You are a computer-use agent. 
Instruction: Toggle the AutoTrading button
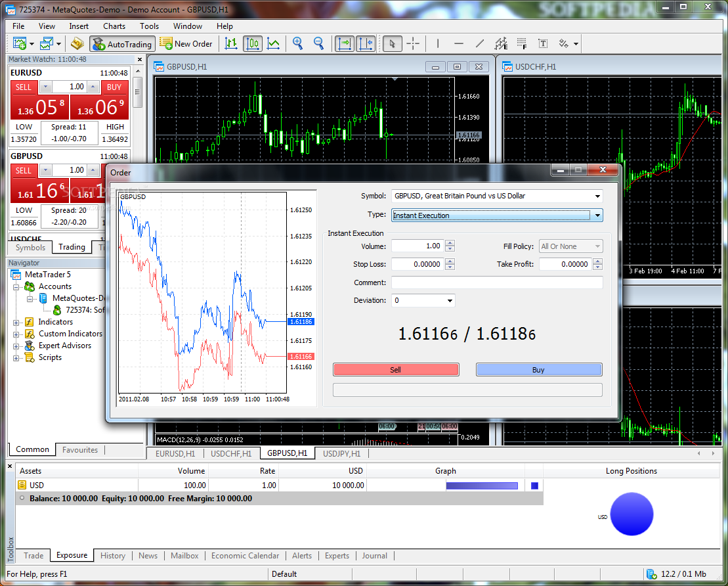tap(122, 44)
